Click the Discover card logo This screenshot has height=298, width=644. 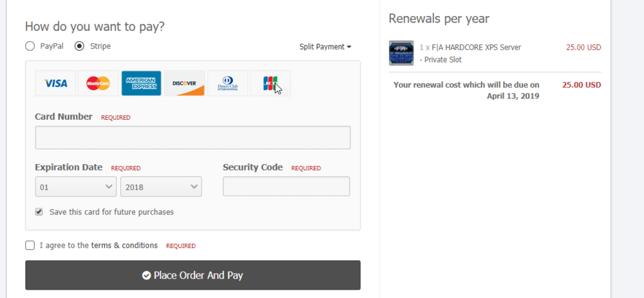pyautogui.click(x=184, y=83)
